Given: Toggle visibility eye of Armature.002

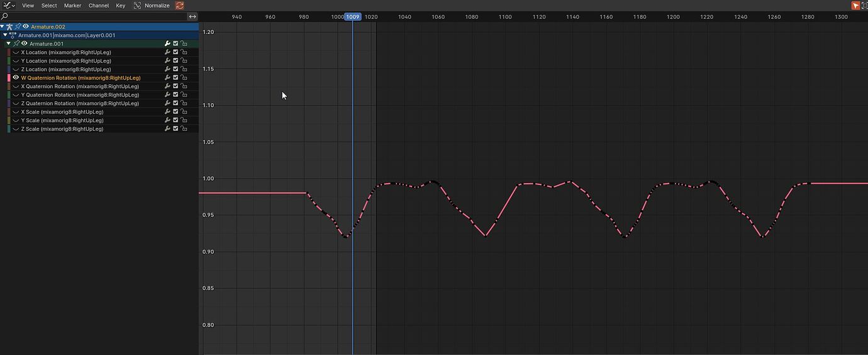Looking at the screenshot, I should [x=26, y=26].
